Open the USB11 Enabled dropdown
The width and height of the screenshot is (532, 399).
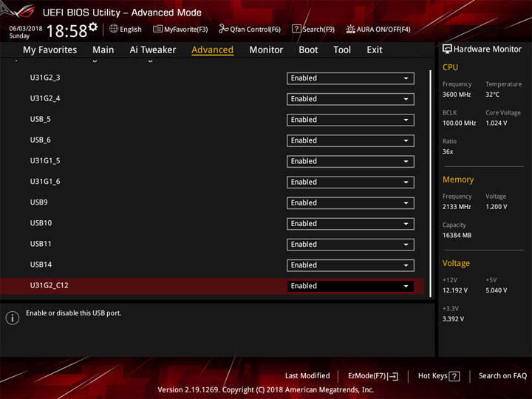pos(350,245)
